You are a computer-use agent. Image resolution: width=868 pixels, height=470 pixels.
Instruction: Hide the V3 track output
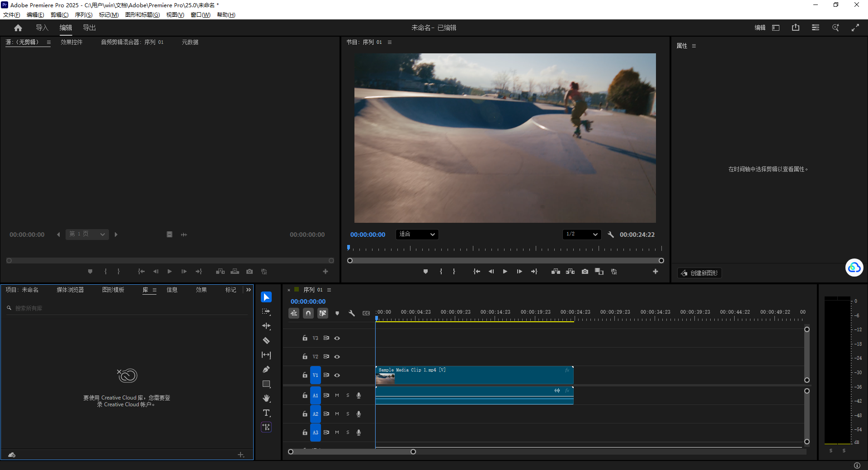click(x=337, y=338)
